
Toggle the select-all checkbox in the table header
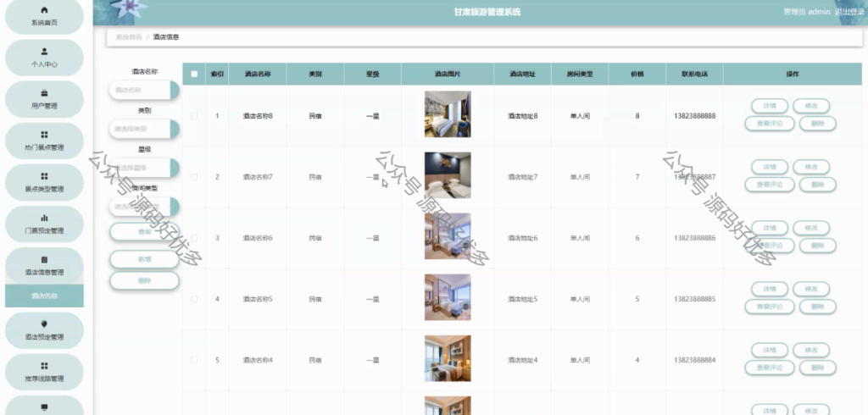click(194, 75)
